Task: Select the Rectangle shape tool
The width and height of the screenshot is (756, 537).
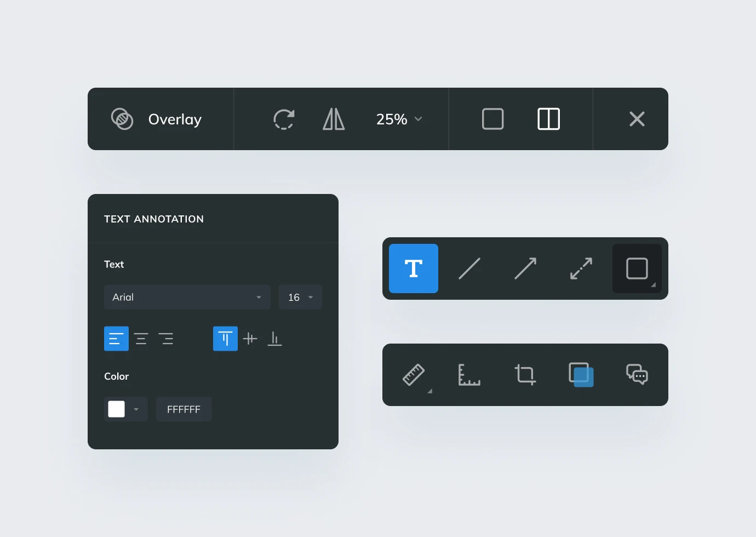Action: point(637,268)
